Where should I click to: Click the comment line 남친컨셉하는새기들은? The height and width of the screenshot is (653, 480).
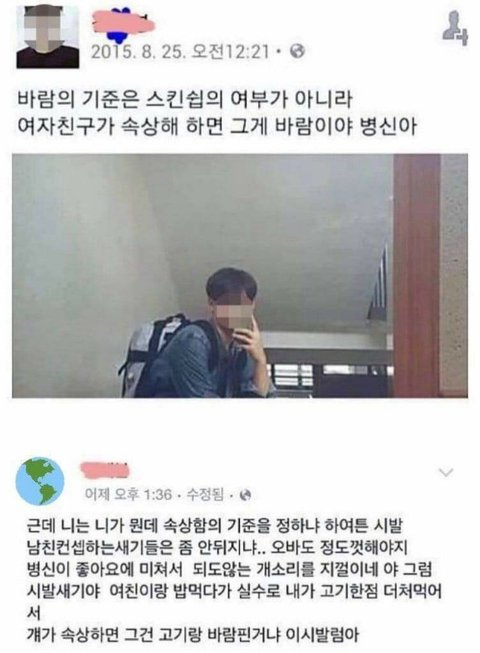point(216,547)
